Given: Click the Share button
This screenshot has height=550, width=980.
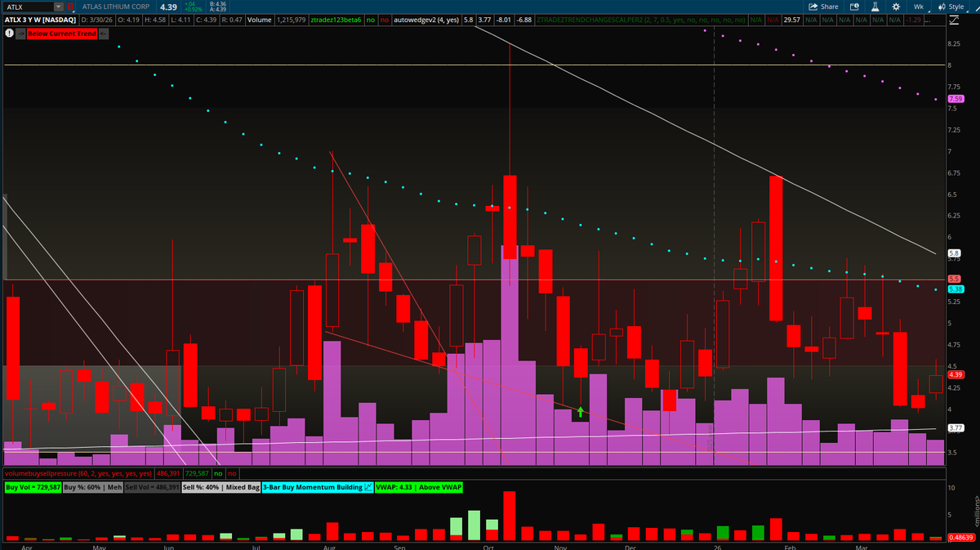Looking at the screenshot, I should tap(823, 7).
